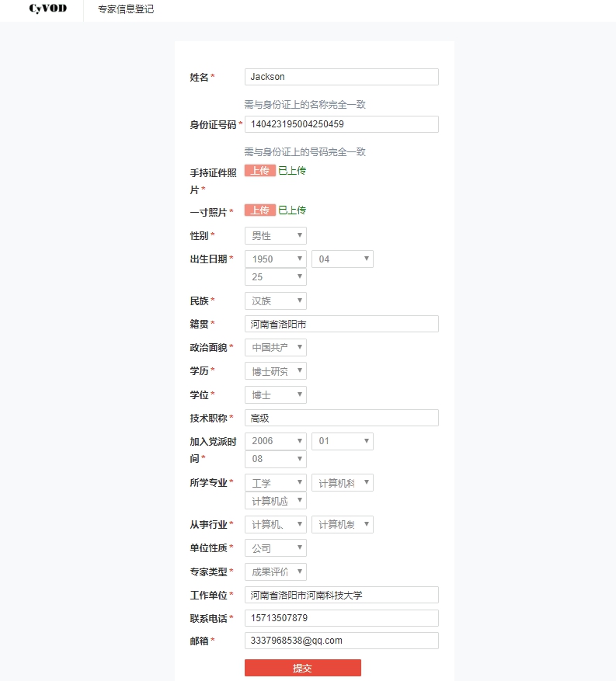Click the 联系电话 input field
Image resolution: width=616 pixels, height=681 pixels.
click(x=342, y=618)
